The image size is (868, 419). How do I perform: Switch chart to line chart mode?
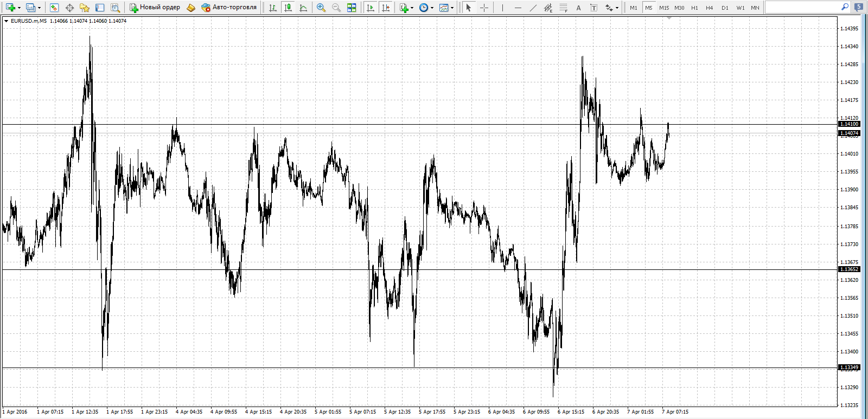303,8
